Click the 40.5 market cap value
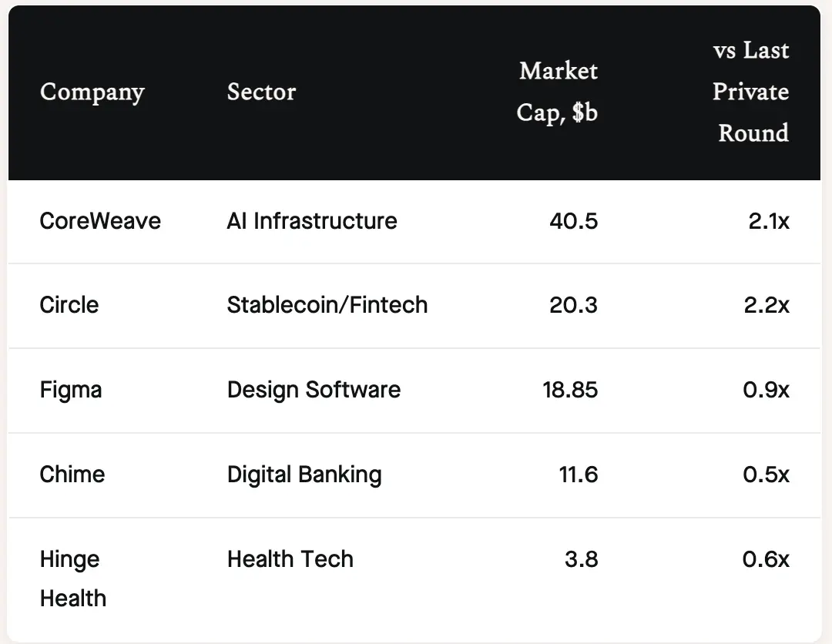The height and width of the screenshot is (644, 832). coord(573,221)
